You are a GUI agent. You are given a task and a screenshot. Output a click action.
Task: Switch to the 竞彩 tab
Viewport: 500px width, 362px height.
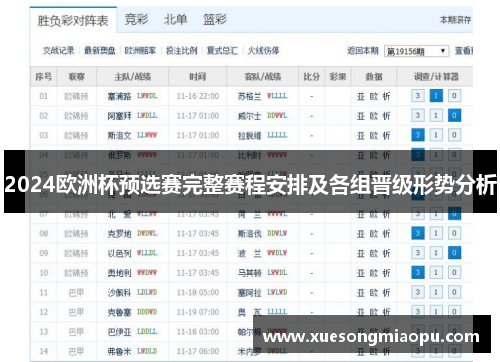(x=136, y=19)
